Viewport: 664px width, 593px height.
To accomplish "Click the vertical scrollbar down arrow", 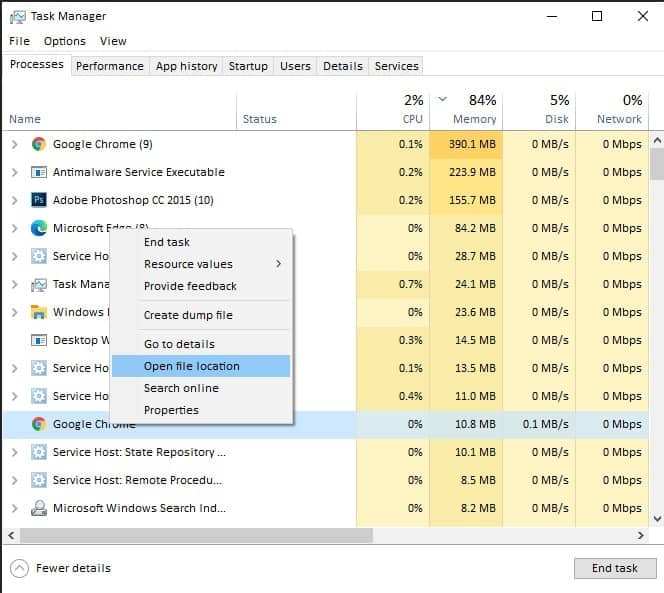I will tap(657, 518).
